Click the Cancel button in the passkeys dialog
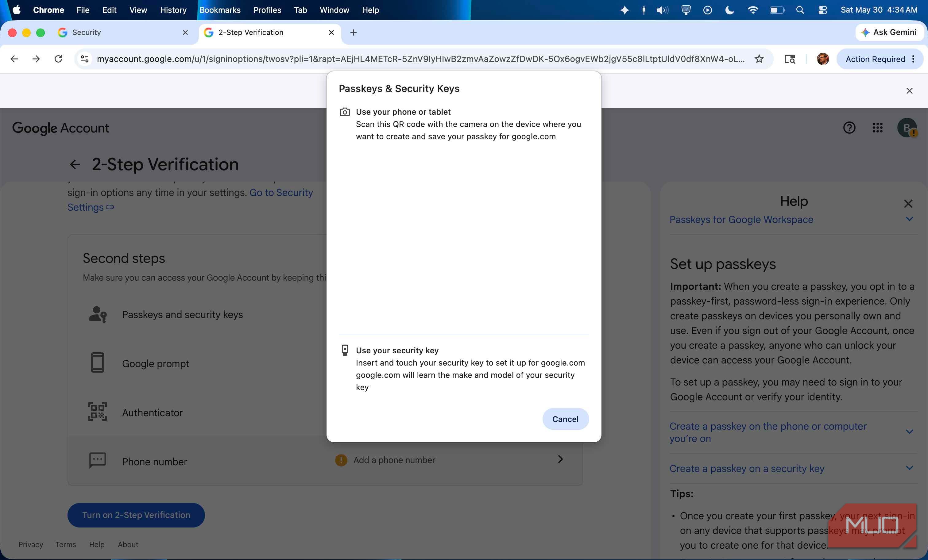 pyautogui.click(x=565, y=419)
